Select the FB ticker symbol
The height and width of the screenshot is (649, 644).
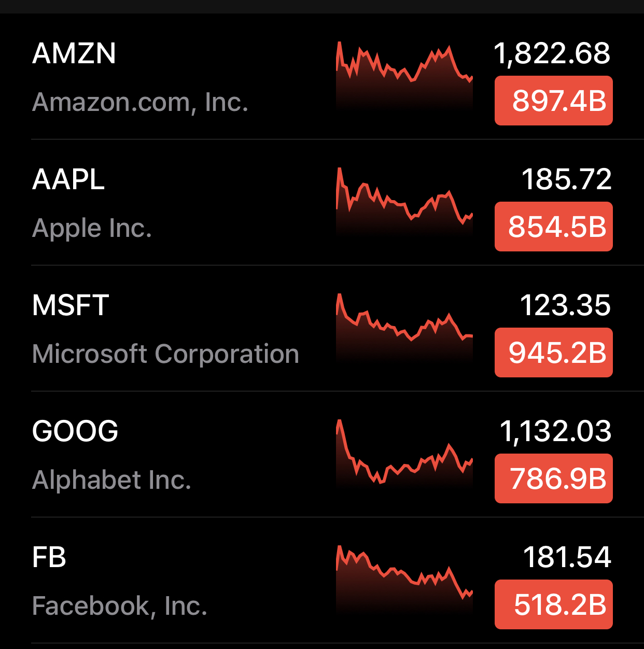49,557
